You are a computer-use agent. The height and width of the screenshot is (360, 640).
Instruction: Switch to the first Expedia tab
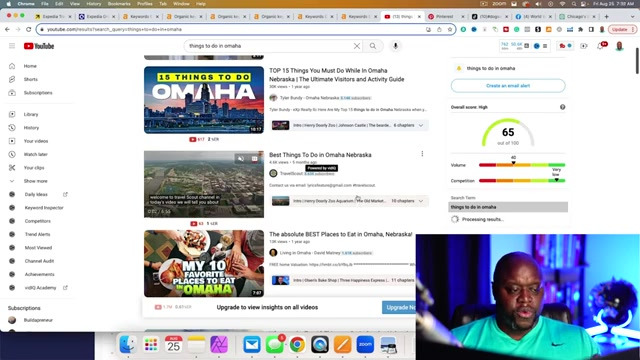point(53,16)
